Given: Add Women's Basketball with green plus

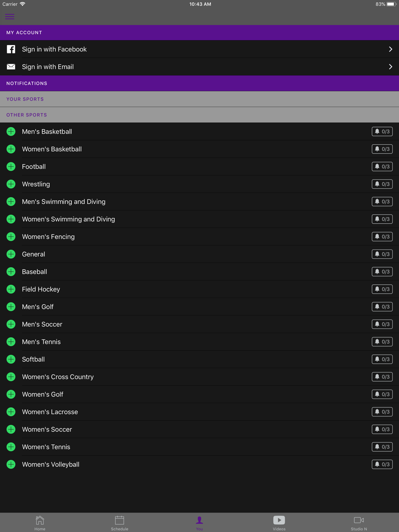Looking at the screenshot, I should click(x=11, y=149).
